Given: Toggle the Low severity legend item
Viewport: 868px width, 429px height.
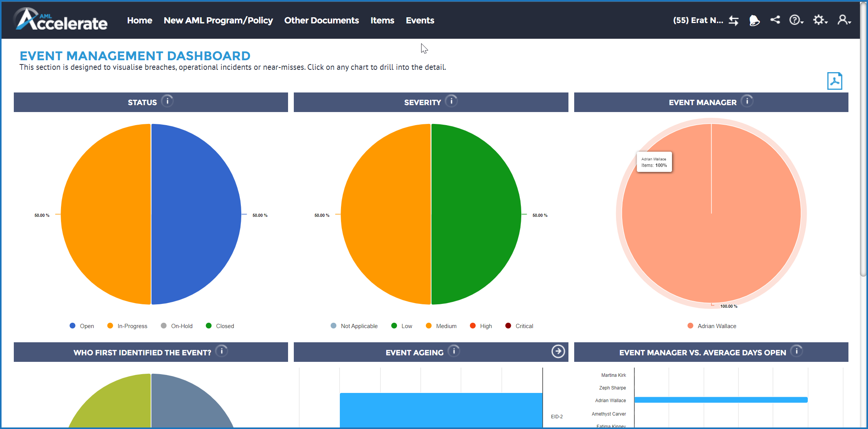Looking at the screenshot, I should coord(402,326).
